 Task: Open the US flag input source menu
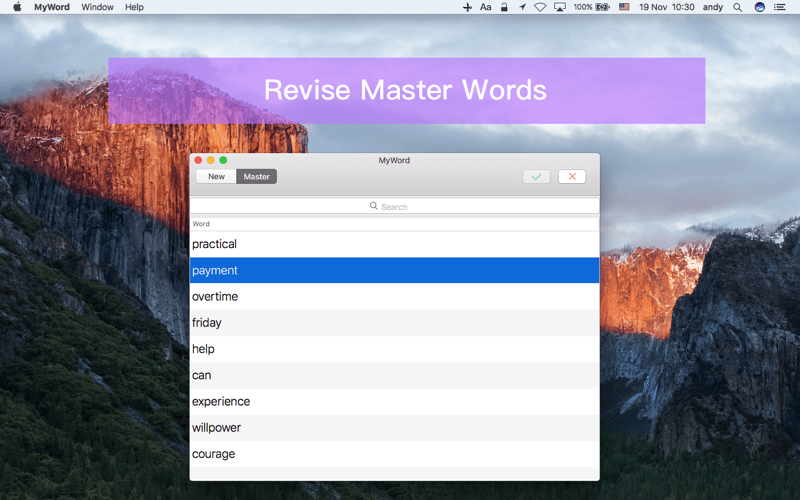pos(624,7)
